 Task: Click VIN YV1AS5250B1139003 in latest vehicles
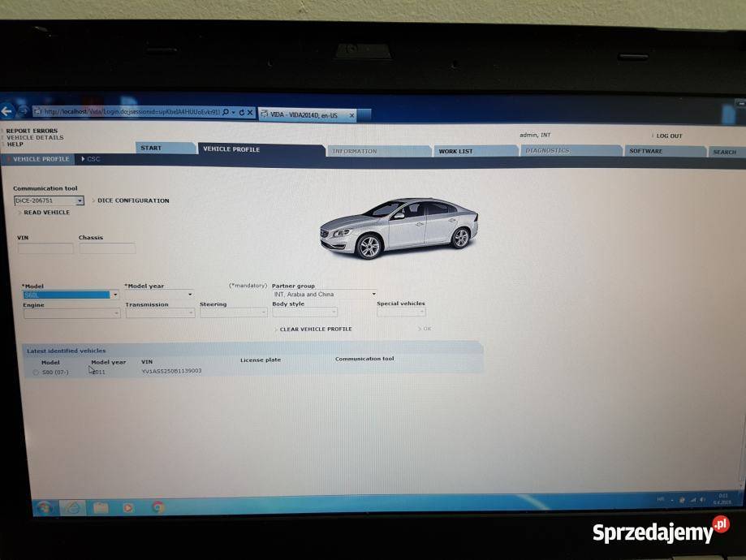pos(171,371)
